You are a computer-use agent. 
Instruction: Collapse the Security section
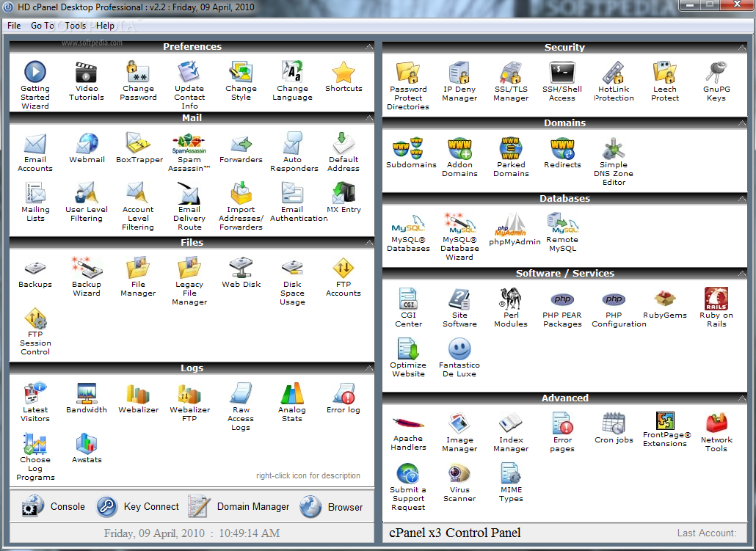click(741, 47)
